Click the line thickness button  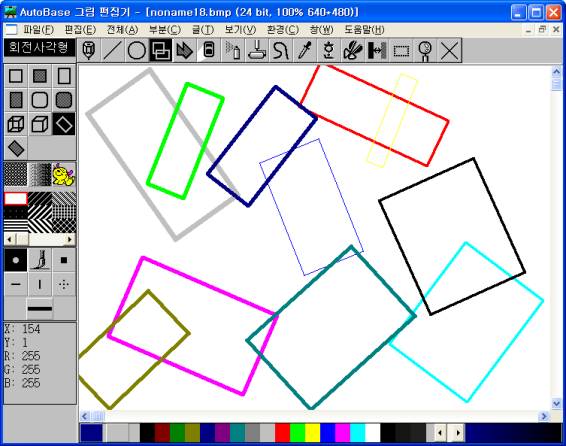[40, 309]
